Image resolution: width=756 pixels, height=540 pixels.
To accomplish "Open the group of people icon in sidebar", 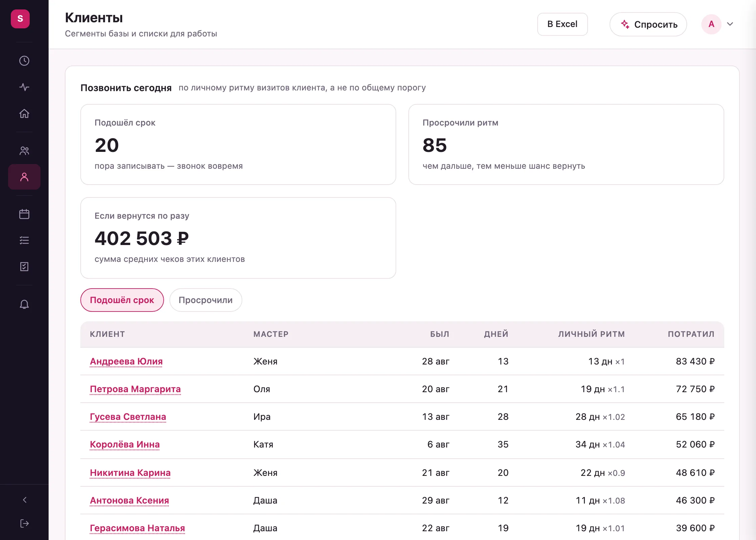I will click(x=24, y=151).
